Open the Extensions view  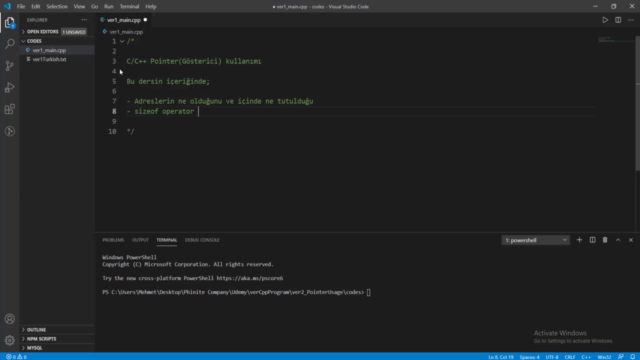pos(9,109)
